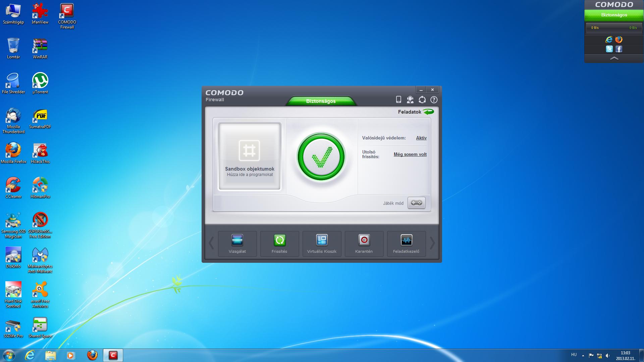Image resolution: width=644 pixels, height=362 pixels.
Task: Click the Biztonságos status tab
Action: [x=321, y=101]
